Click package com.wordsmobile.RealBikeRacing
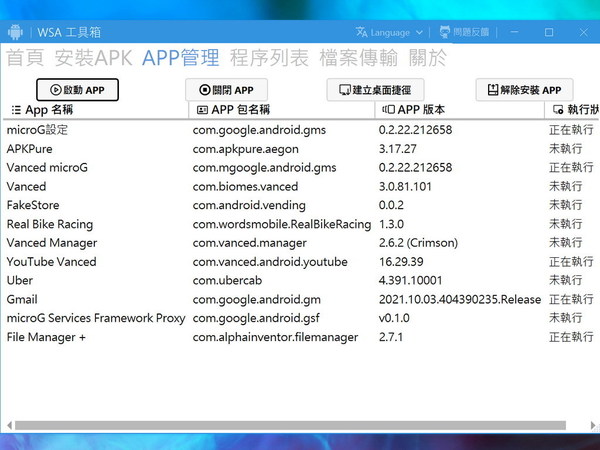Screen dimensions: 600x450 282,224
